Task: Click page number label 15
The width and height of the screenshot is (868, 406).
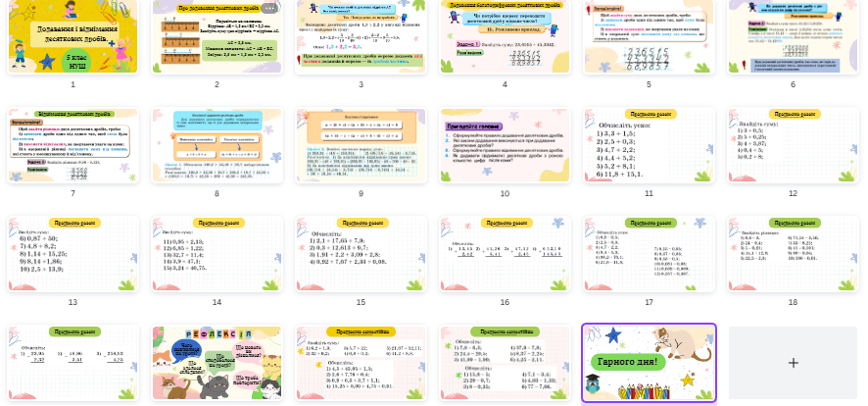Action: [x=361, y=302]
